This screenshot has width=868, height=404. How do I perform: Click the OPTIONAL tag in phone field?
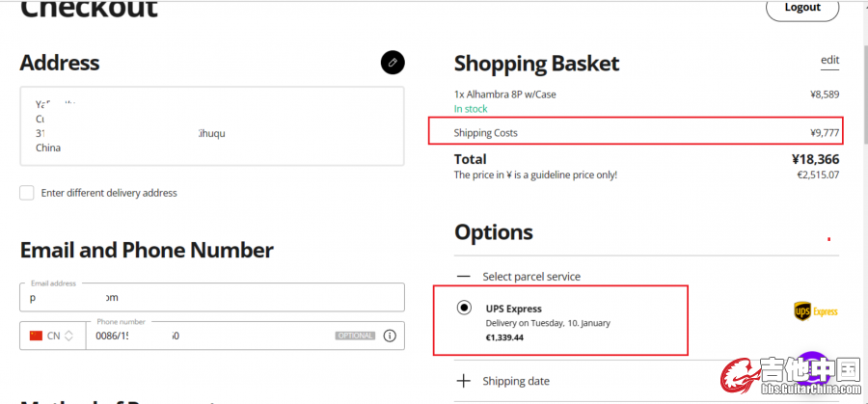point(354,336)
